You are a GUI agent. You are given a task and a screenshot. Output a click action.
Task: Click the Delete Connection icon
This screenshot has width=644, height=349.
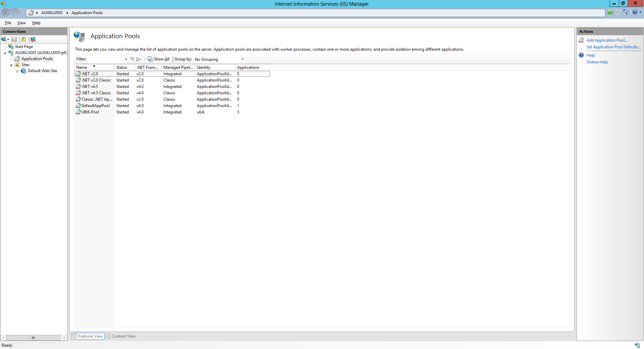point(33,39)
